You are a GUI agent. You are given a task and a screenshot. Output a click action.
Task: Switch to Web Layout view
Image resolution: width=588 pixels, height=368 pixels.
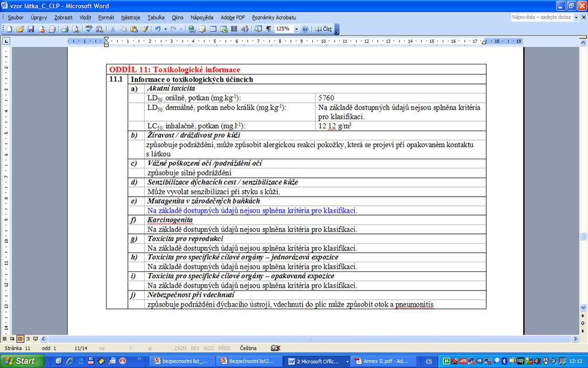13,338
